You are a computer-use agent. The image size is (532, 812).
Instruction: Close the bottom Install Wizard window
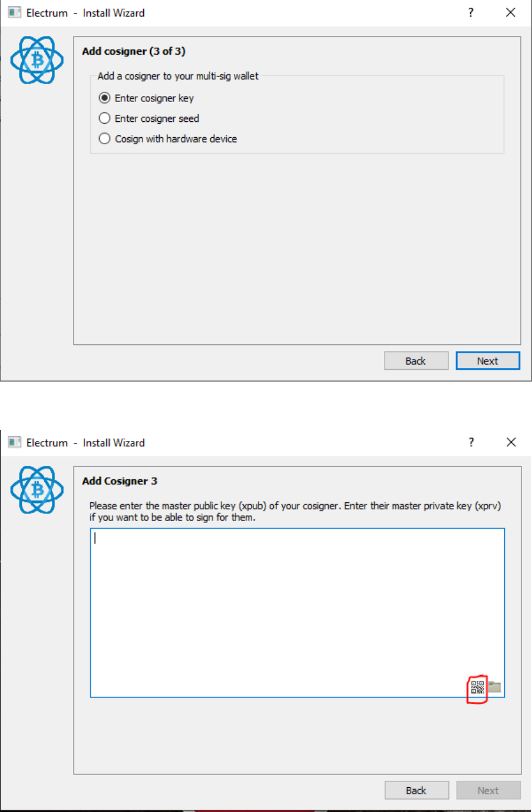[x=511, y=442]
